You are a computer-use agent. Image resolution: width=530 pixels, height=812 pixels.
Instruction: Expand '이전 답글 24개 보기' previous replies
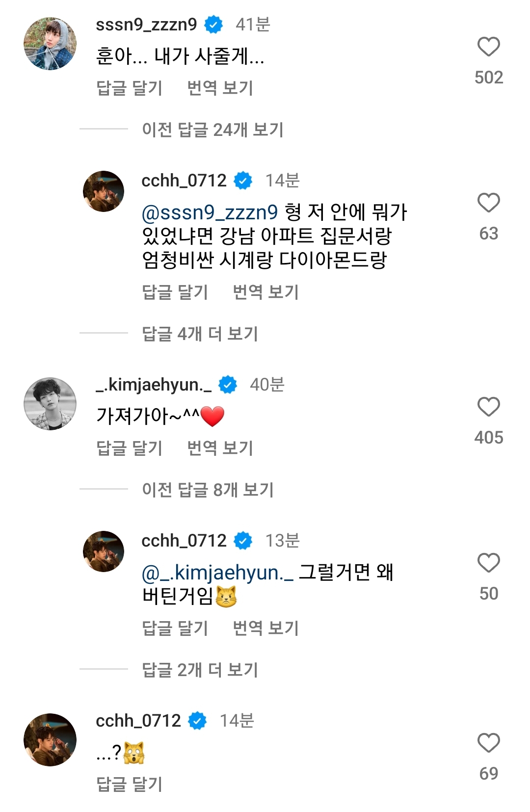pyautogui.click(x=212, y=130)
